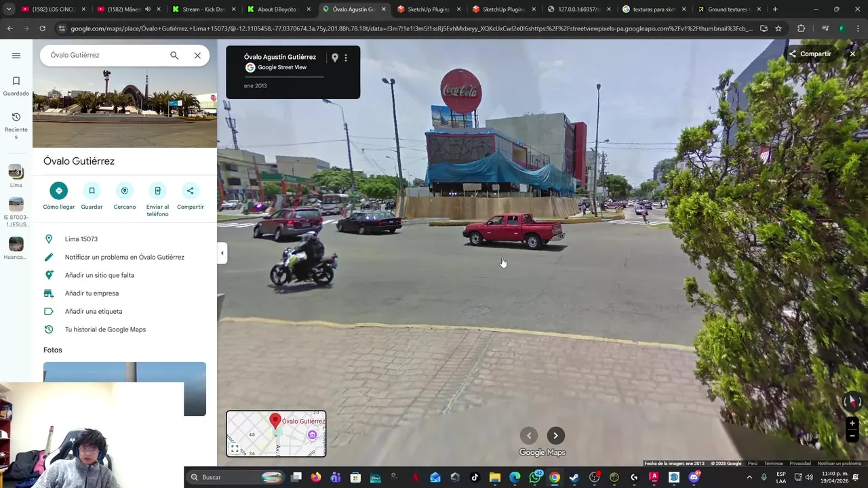Screen dimensions: 868x488
Task: Switch to the LOS CINCO YouTube tab
Action: pos(53,9)
